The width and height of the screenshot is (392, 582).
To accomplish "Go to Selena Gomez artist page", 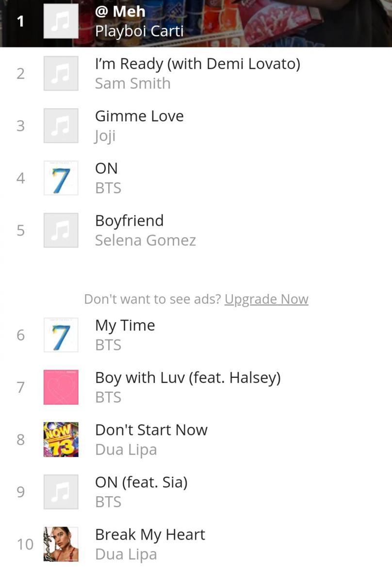I will (146, 241).
